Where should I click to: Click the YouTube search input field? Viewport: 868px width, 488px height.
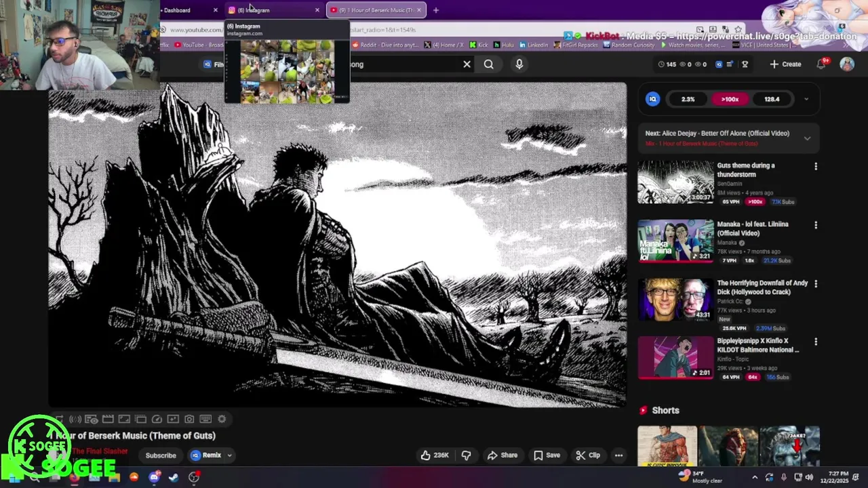(407, 64)
